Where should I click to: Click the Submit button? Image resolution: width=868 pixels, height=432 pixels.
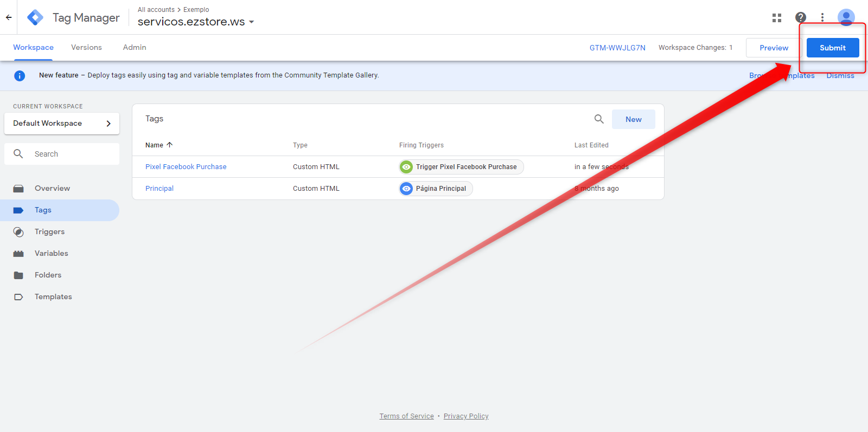click(x=833, y=48)
